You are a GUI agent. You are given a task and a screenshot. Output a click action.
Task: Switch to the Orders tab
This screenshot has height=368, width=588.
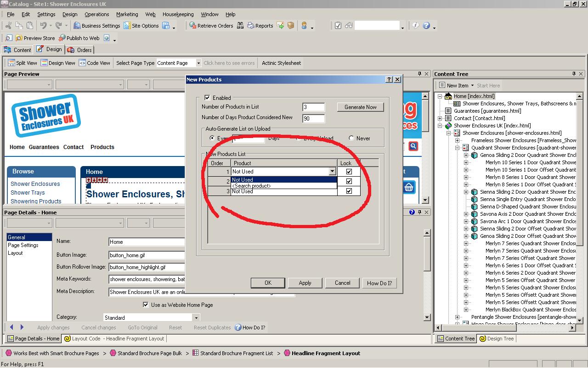pyautogui.click(x=79, y=50)
